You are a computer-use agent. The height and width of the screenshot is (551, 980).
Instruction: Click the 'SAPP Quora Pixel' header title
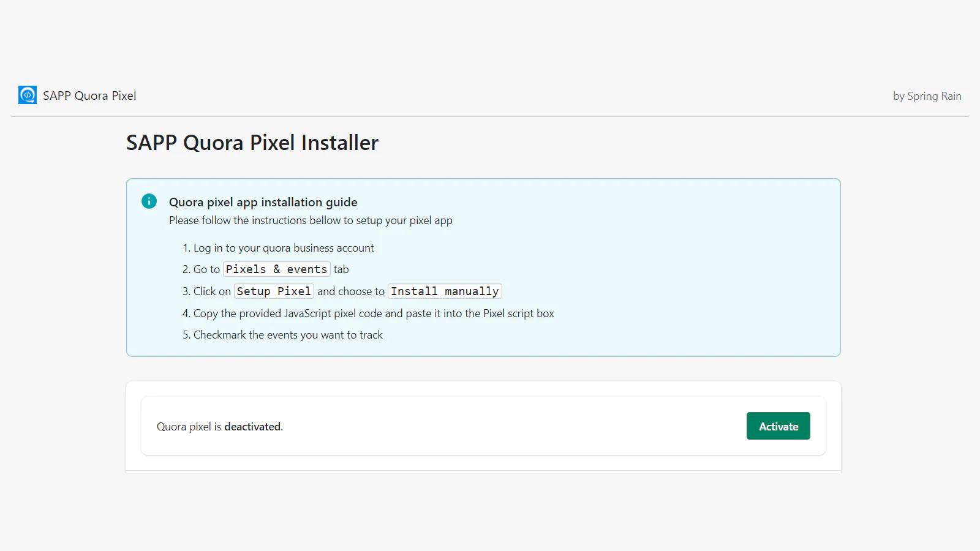point(89,96)
